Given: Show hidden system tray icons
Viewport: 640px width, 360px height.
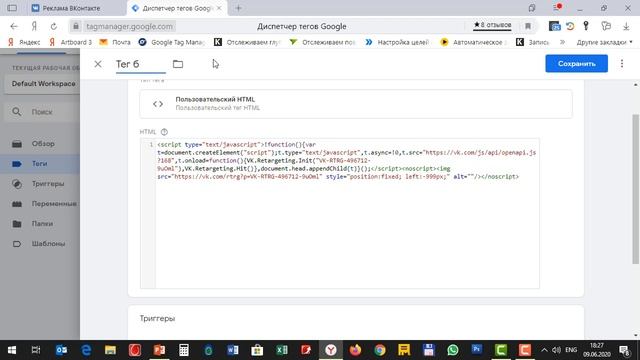Looking at the screenshot, I should coord(544,350).
